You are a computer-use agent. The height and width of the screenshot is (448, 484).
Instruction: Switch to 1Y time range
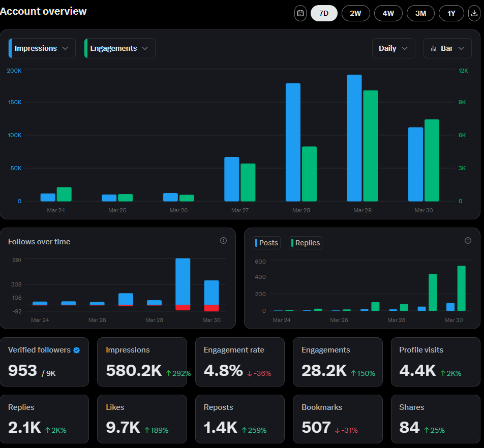451,13
